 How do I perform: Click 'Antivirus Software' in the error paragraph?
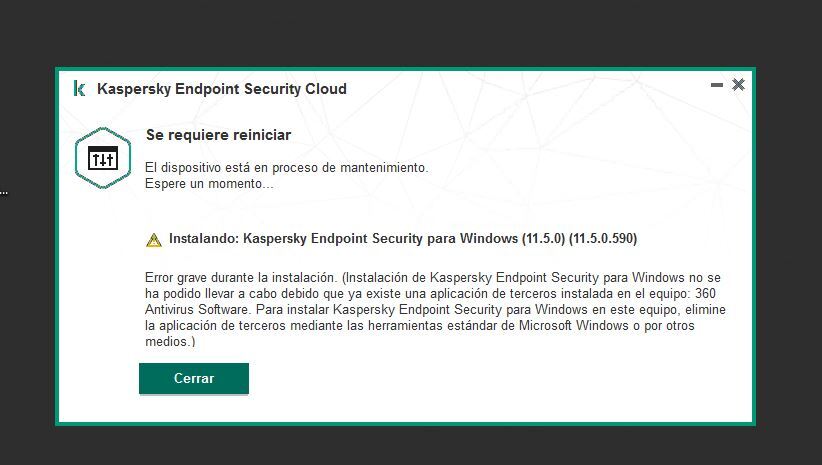197,309
